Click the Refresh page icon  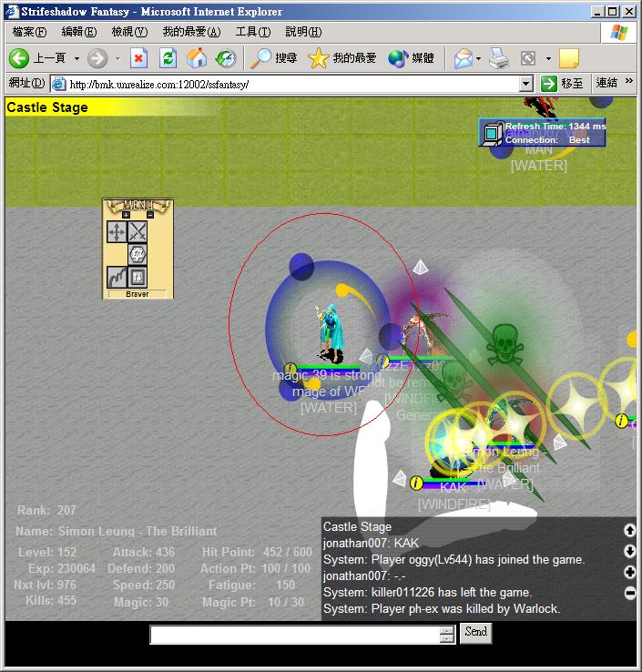pos(168,58)
